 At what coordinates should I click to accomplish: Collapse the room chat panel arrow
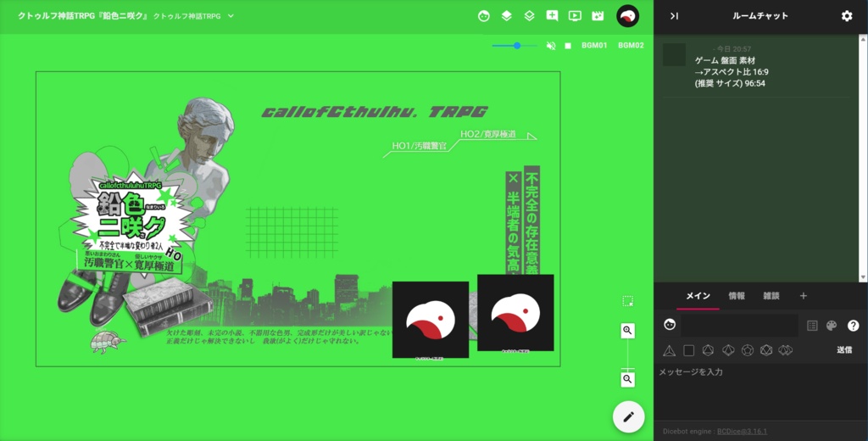pyautogui.click(x=674, y=16)
